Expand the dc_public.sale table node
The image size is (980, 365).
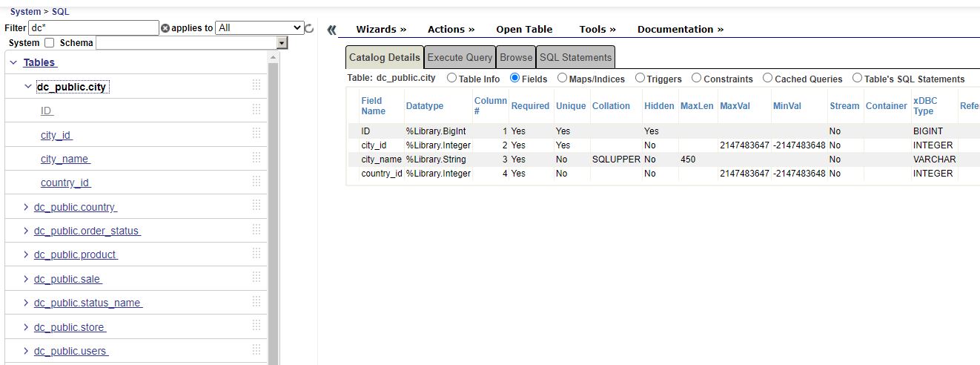(x=27, y=279)
